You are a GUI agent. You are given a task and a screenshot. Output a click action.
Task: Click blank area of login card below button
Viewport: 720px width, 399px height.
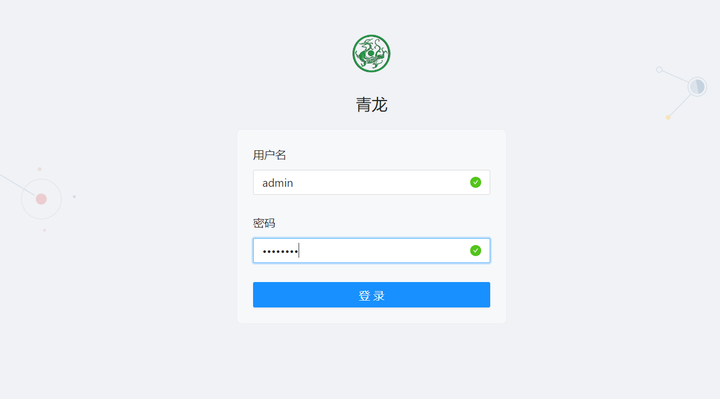(x=371, y=315)
